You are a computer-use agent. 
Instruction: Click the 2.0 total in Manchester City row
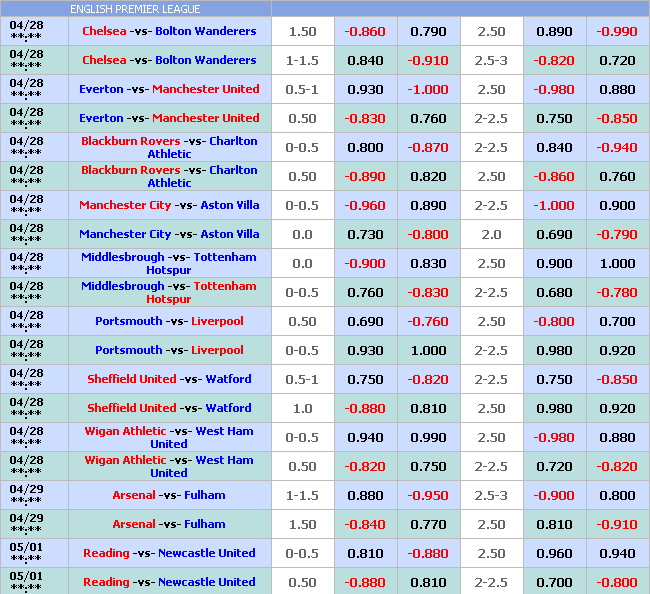[x=491, y=235]
